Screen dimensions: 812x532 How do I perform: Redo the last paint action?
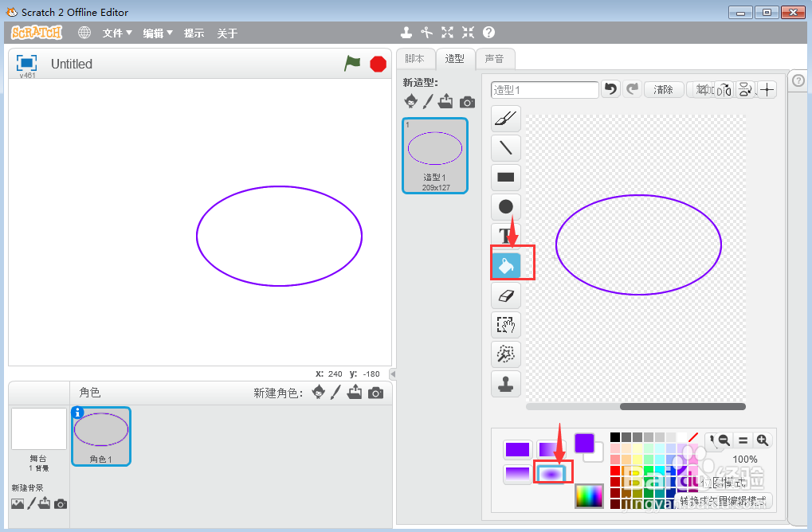click(632, 89)
